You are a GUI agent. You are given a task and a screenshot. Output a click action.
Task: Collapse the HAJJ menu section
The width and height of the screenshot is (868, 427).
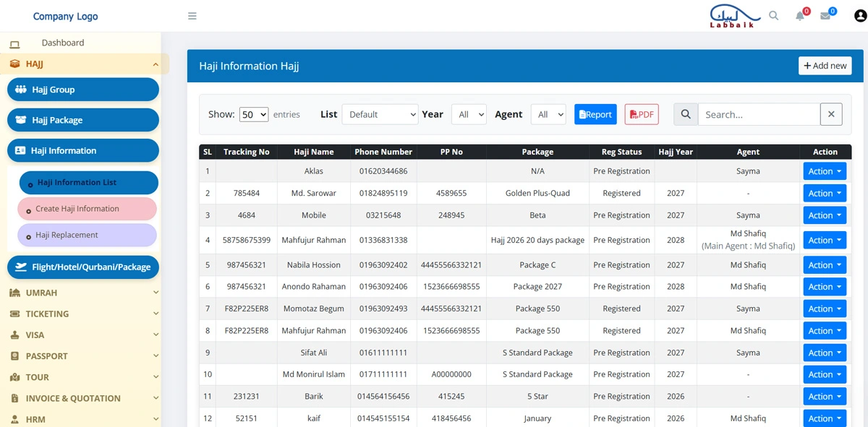click(x=84, y=64)
